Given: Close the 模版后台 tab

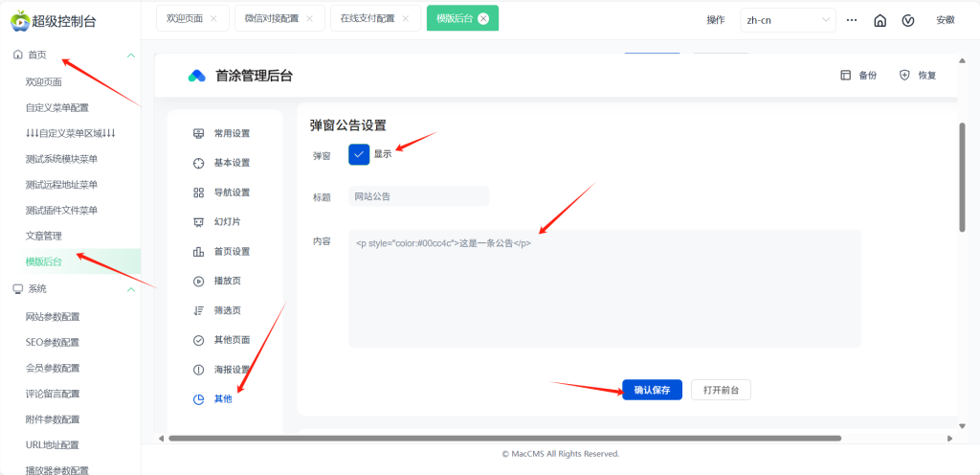Looking at the screenshot, I should tap(482, 19).
